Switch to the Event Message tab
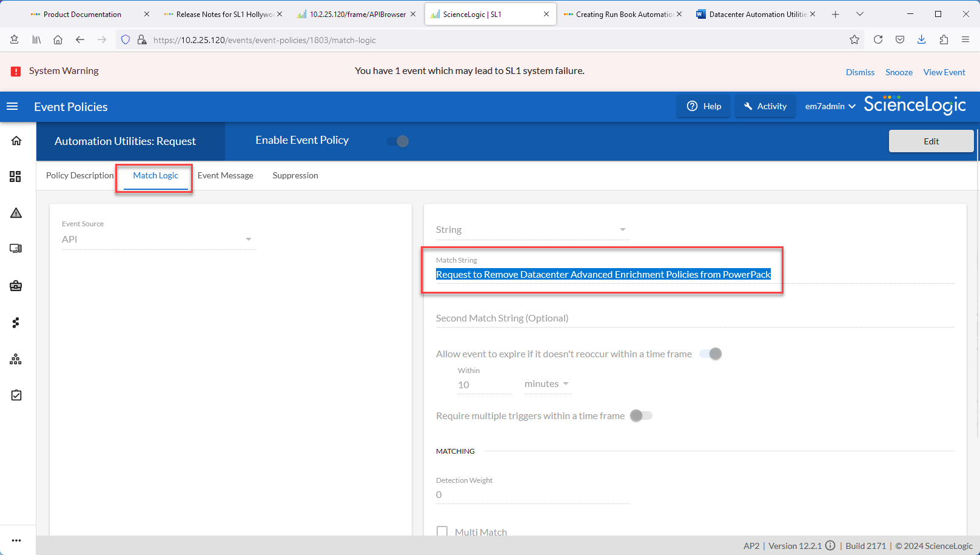Viewport: 980px width, 555px height. coord(226,176)
